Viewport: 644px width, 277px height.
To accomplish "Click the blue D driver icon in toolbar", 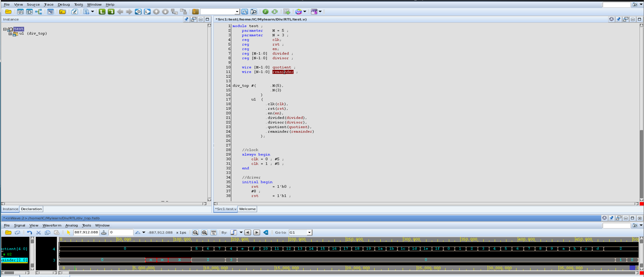I will 138,12.
